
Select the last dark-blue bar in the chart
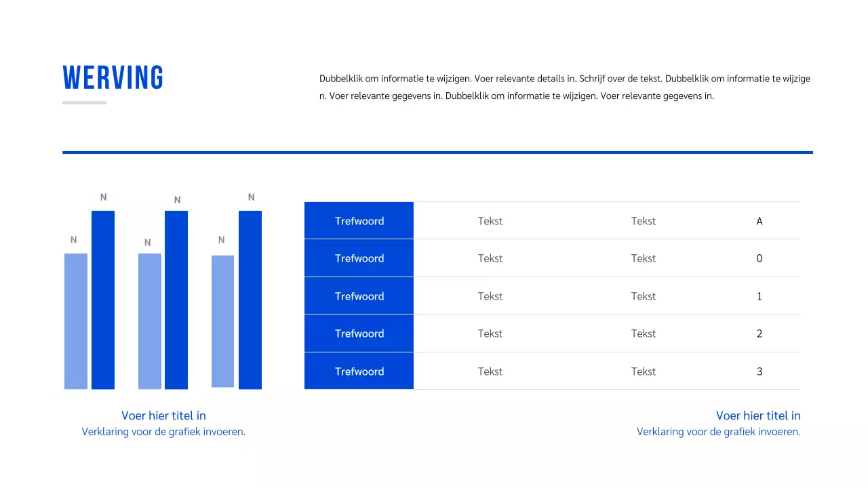[x=250, y=300]
